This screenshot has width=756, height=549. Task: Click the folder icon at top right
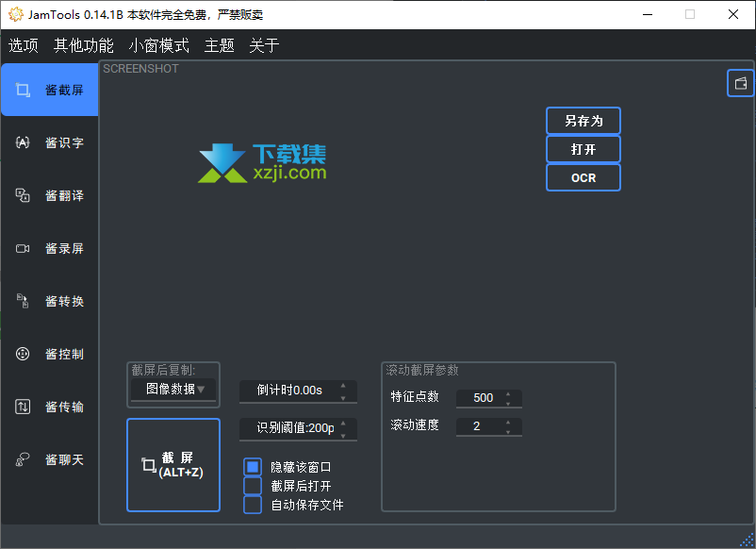[x=741, y=83]
